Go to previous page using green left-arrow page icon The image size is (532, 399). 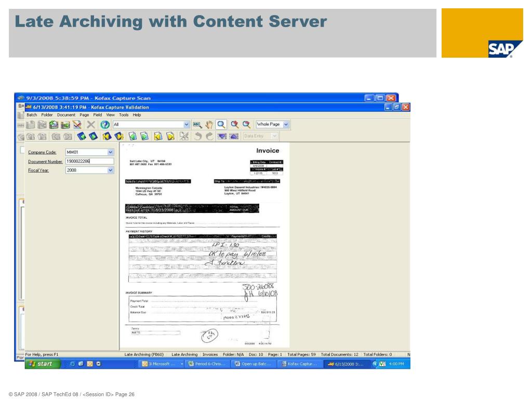tap(132, 137)
